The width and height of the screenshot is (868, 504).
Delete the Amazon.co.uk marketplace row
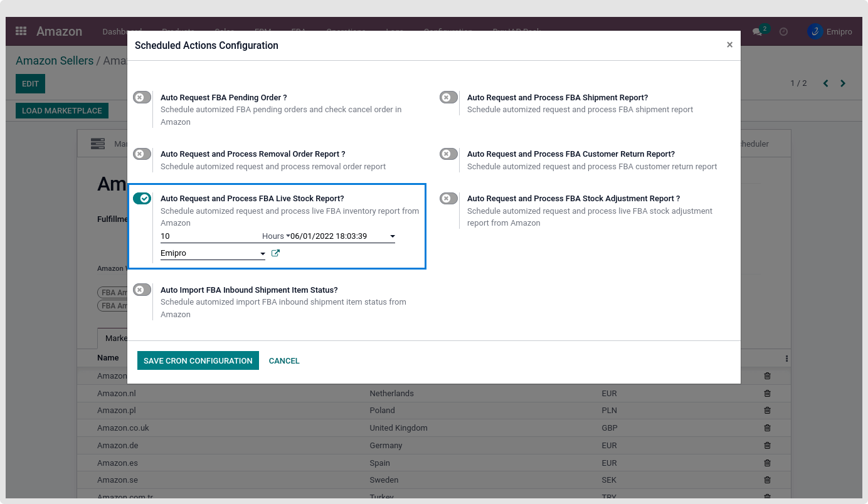767,428
